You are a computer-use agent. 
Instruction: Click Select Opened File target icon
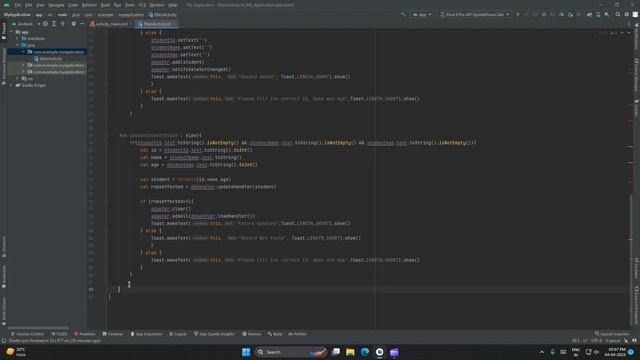coord(45,24)
